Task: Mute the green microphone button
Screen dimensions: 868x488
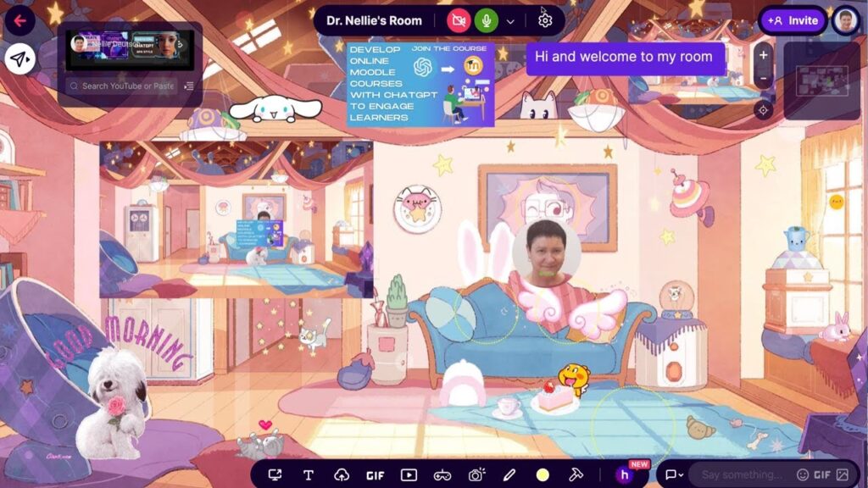Action: point(487,20)
